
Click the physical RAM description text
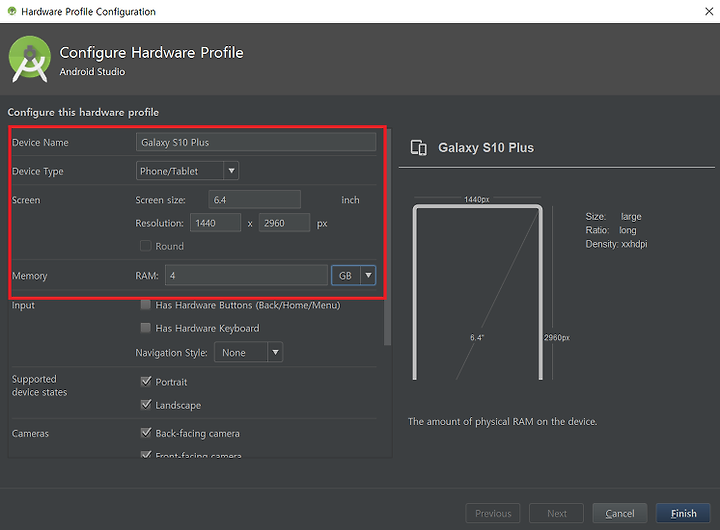502,422
